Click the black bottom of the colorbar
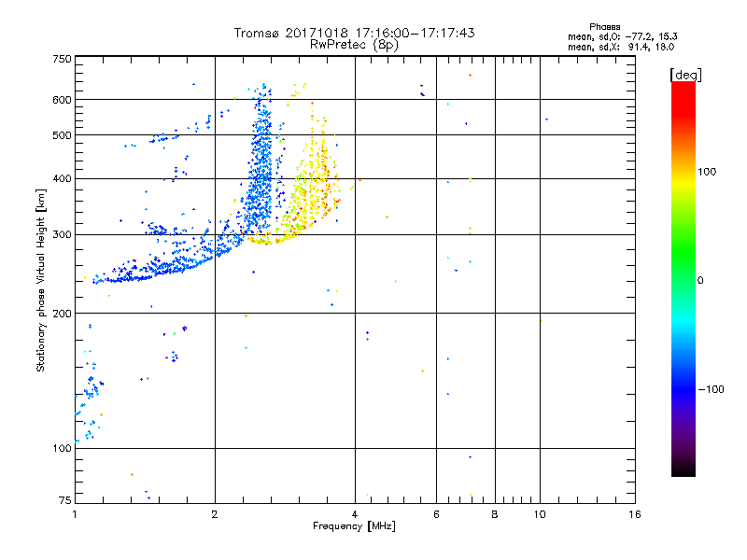 click(x=684, y=469)
